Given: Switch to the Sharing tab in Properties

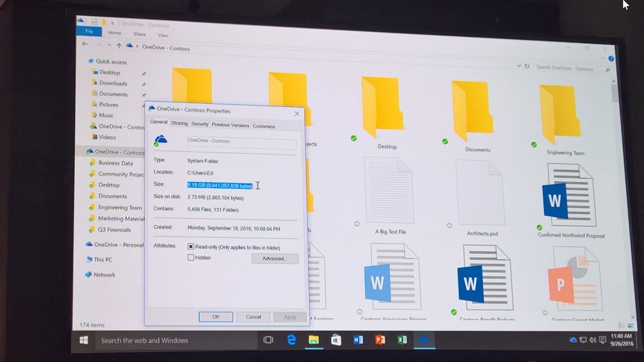Looking at the screenshot, I should (179, 123).
